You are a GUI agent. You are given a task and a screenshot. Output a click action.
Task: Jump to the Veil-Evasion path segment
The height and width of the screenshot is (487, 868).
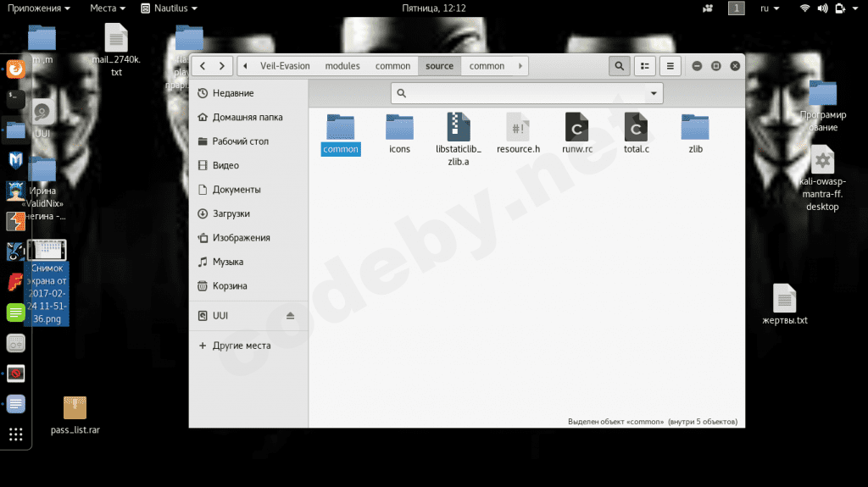[x=285, y=66]
